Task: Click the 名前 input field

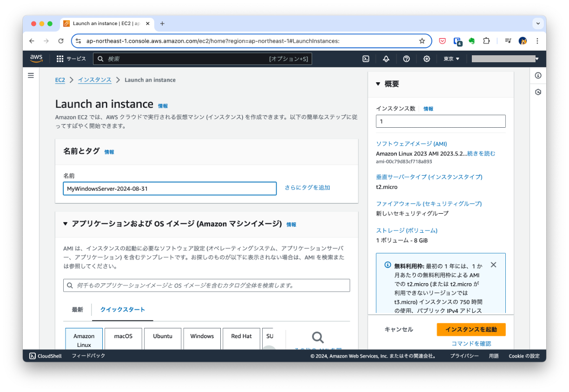Action: pyautogui.click(x=170, y=189)
